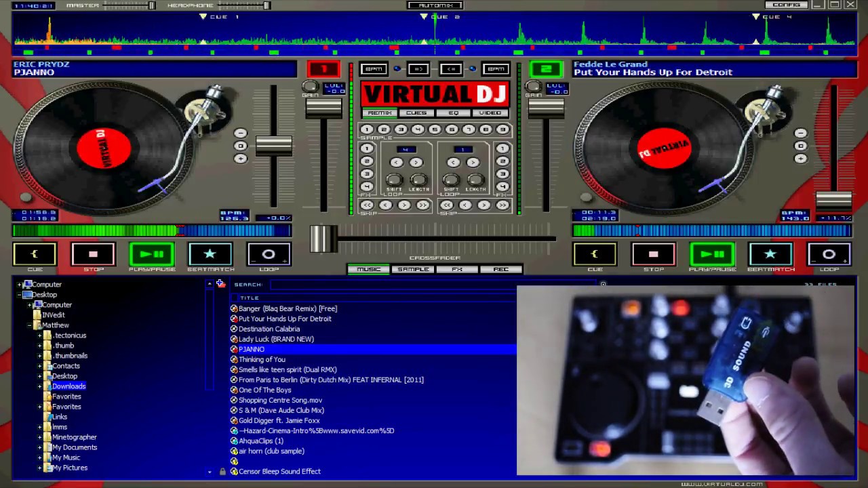Click the left deck Shift loop knob
Viewport: 868px width, 488px height.
point(394,180)
